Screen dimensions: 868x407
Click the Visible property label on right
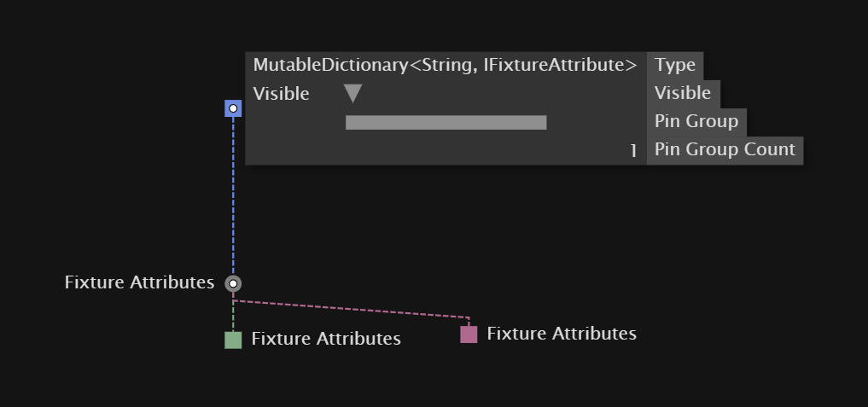(683, 93)
